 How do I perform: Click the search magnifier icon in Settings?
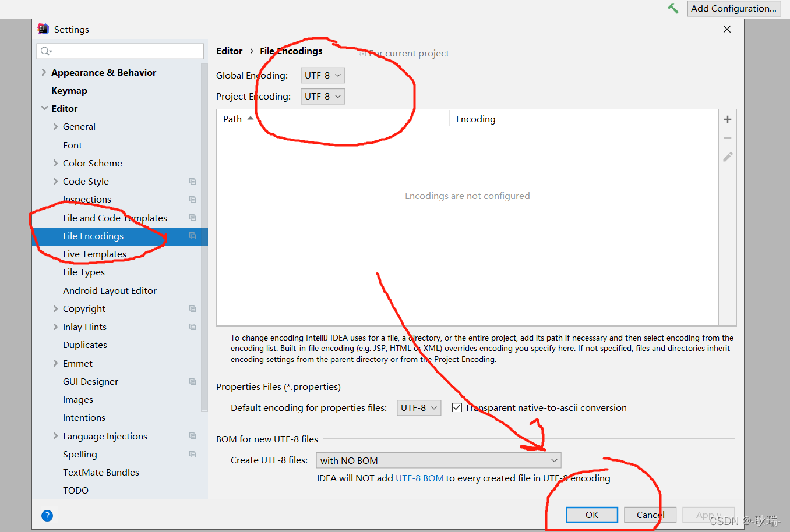click(46, 51)
